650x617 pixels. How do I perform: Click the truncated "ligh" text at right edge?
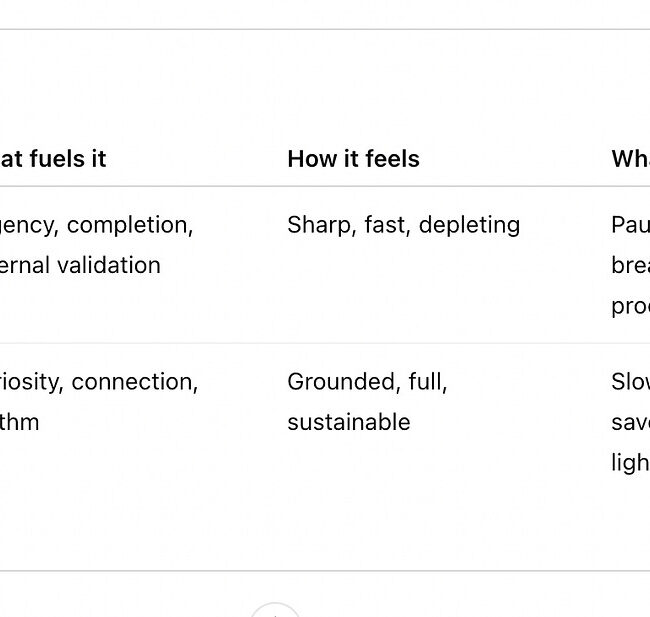630,462
